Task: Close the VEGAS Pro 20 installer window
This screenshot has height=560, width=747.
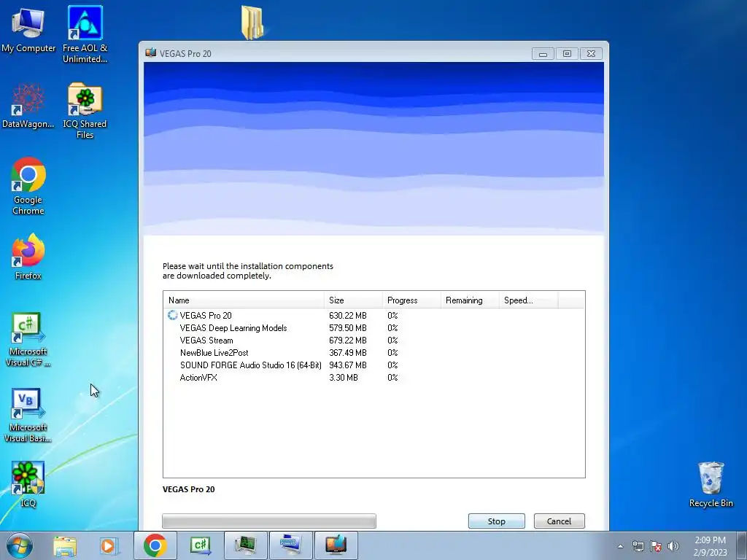Action: (x=591, y=54)
